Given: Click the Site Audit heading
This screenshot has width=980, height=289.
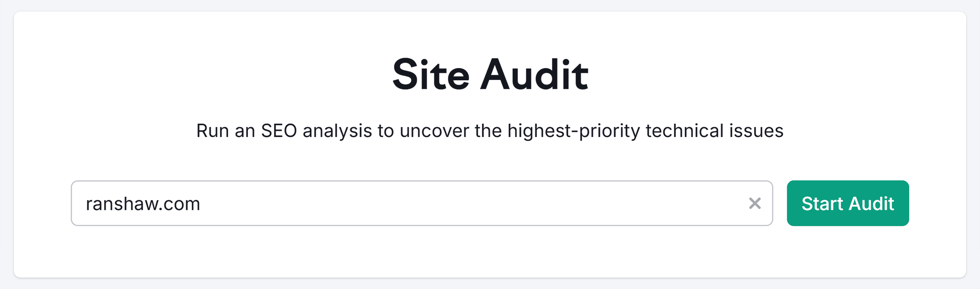Looking at the screenshot, I should click(x=490, y=74).
